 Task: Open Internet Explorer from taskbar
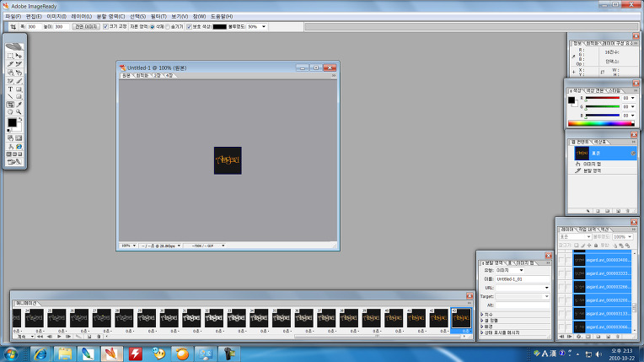40,354
